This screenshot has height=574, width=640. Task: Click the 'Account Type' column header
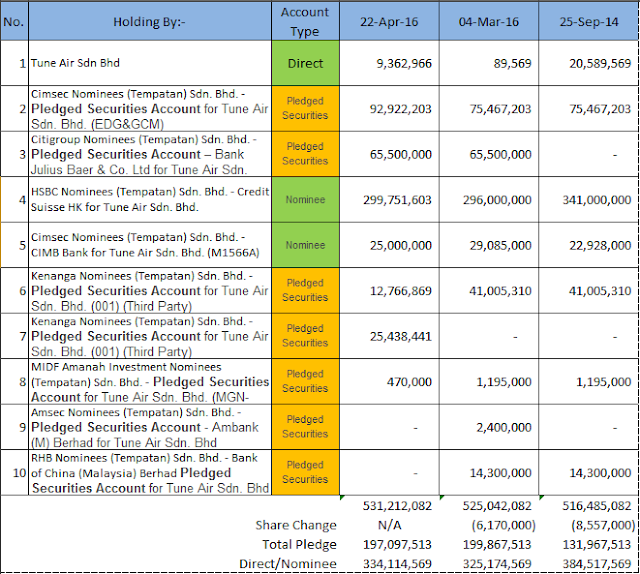point(305,21)
